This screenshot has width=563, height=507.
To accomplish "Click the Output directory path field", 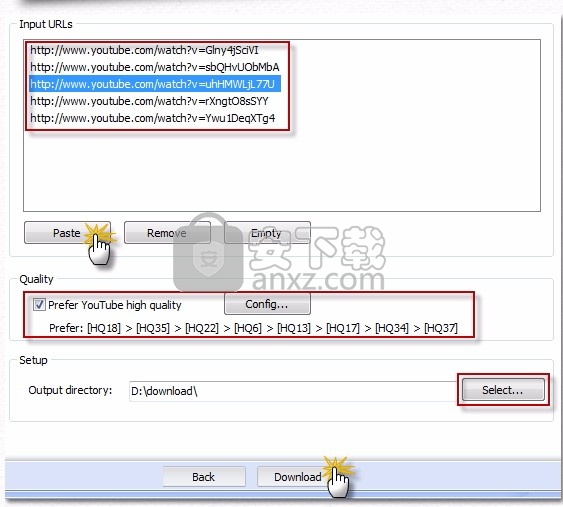I will [x=294, y=391].
